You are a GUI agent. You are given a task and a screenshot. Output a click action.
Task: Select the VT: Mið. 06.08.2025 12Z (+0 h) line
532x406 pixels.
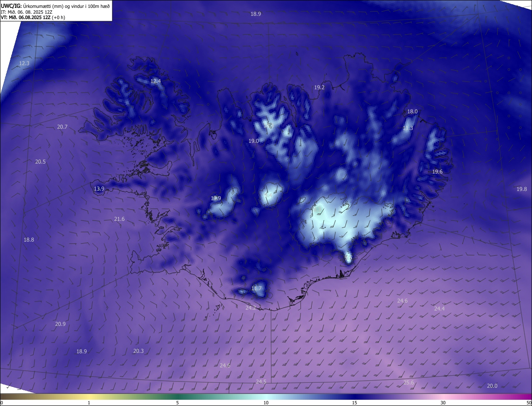click(x=33, y=17)
